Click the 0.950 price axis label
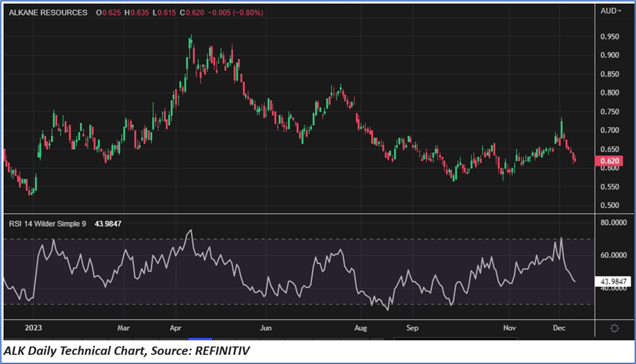 pyautogui.click(x=609, y=36)
